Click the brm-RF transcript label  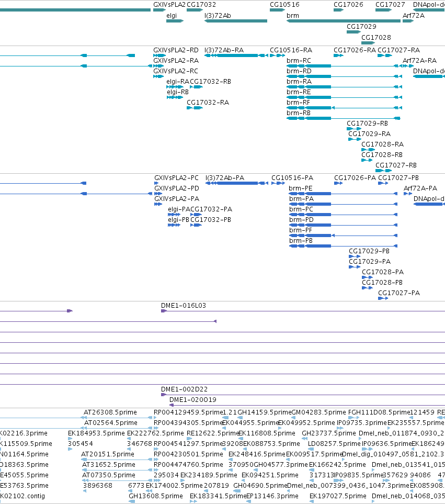click(298, 103)
